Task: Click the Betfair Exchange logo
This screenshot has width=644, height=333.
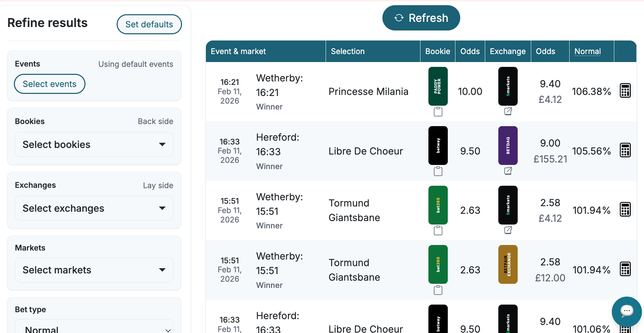Action: click(x=508, y=264)
